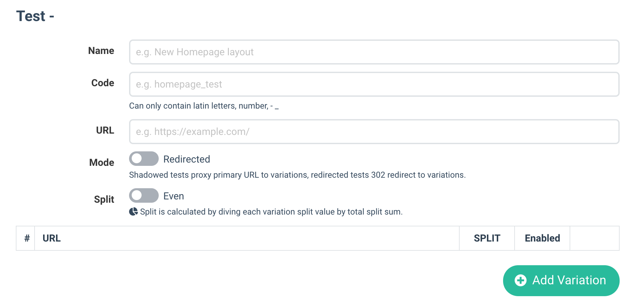
Task: Click the URL column header in table
Action: (x=52, y=238)
